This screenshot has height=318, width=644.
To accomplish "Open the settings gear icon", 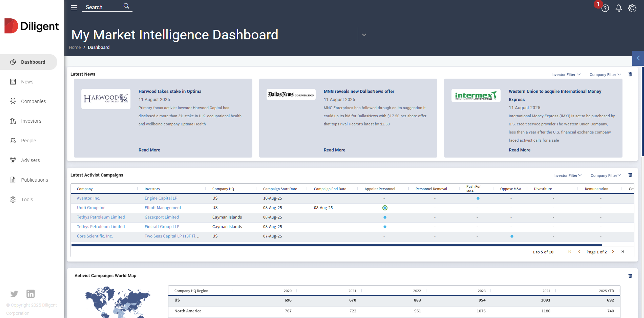I will (x=632, y=8).
